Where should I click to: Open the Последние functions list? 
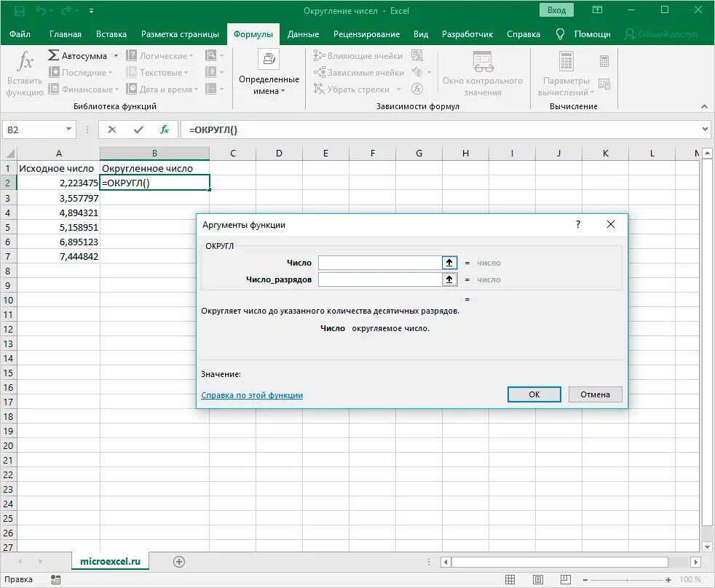point(80,73)
